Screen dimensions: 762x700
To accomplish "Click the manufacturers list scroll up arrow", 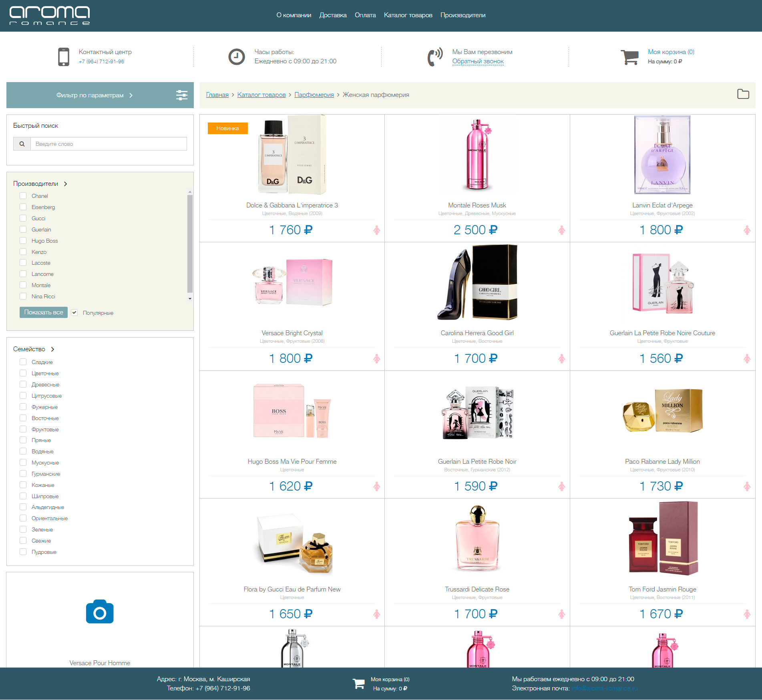I will coord(190,192).
